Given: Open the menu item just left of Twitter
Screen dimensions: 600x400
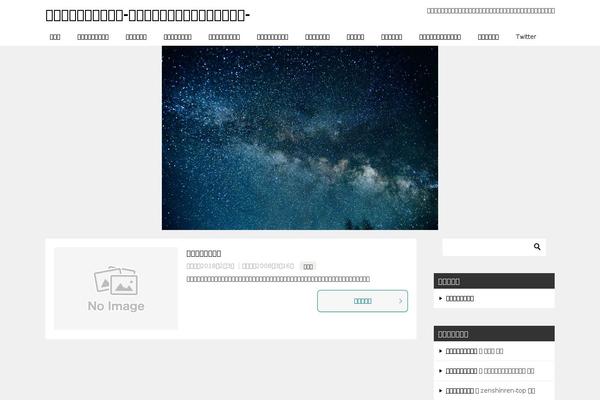Looking at the screenshot, I should point(488,37).
